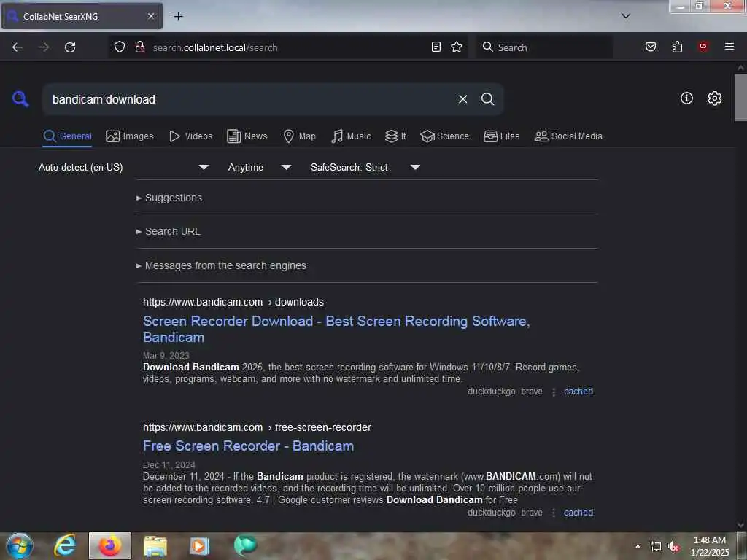This screenshot has width=747, height=560.
Task: Close the CollabNet SearXNG tab
Action: coord(150,16)
